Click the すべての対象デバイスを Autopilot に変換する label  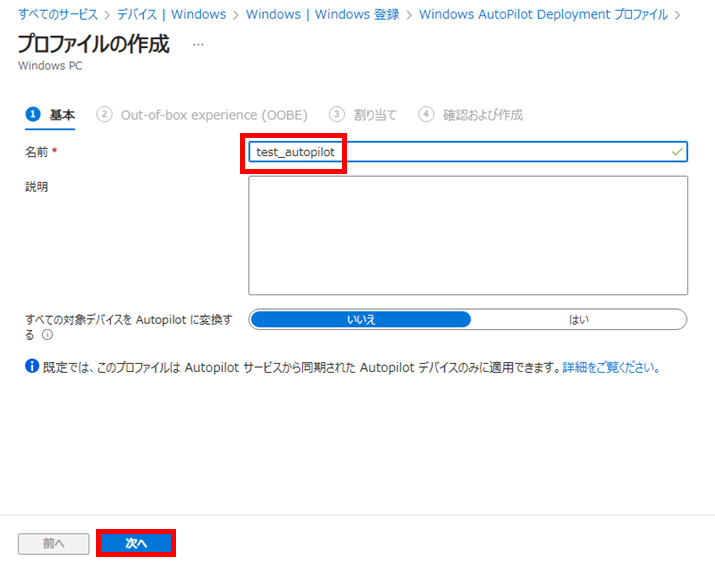(x=128, y=327)
